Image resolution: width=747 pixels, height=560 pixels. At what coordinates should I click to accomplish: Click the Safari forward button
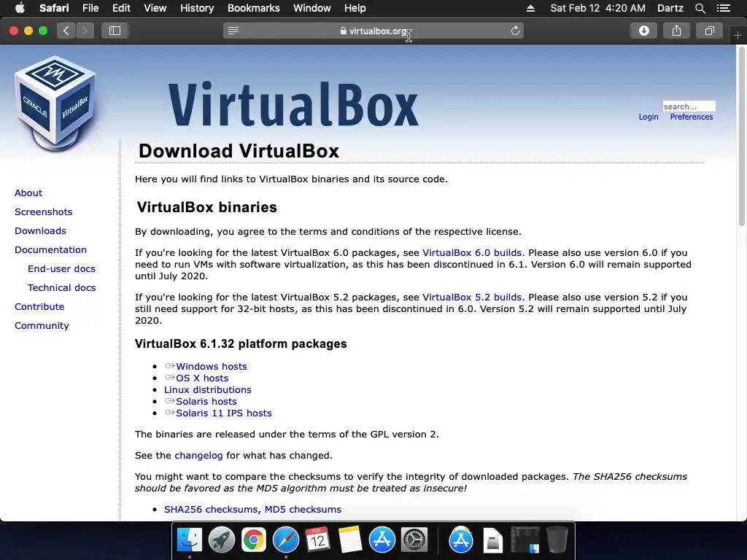click(x=85, y=31)
